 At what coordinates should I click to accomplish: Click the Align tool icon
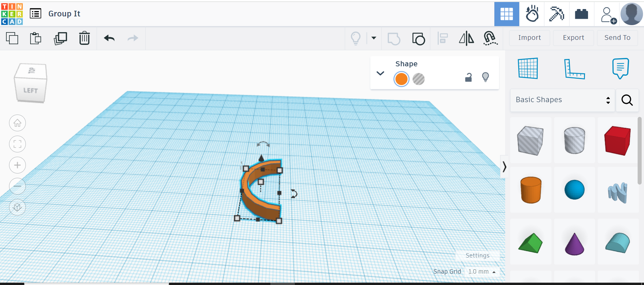coord(443,39)
